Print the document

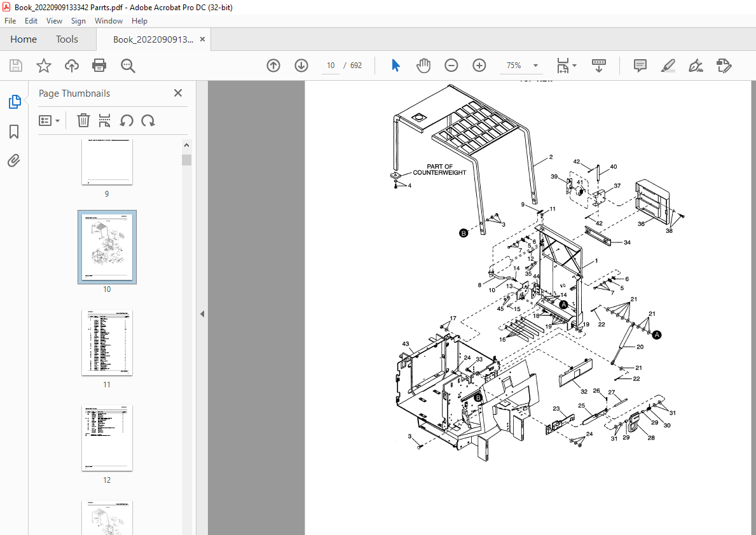(99, 66)
